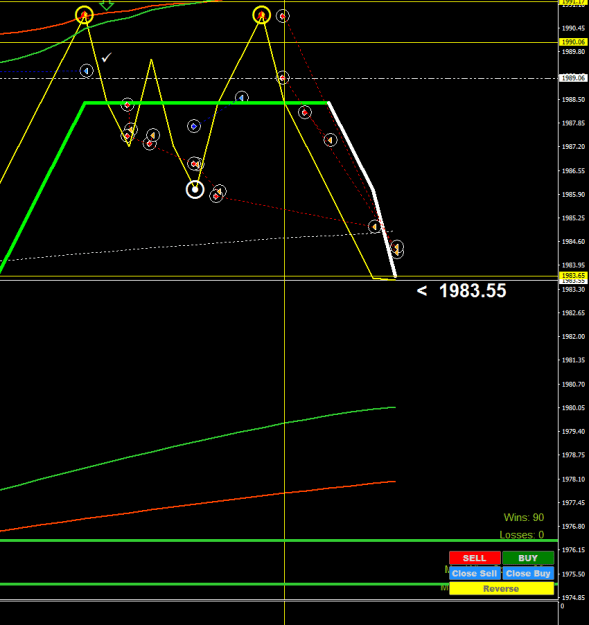Click the 1978.10 axis price label
This screenshot has width=589, height=625.
coord(573,479)
